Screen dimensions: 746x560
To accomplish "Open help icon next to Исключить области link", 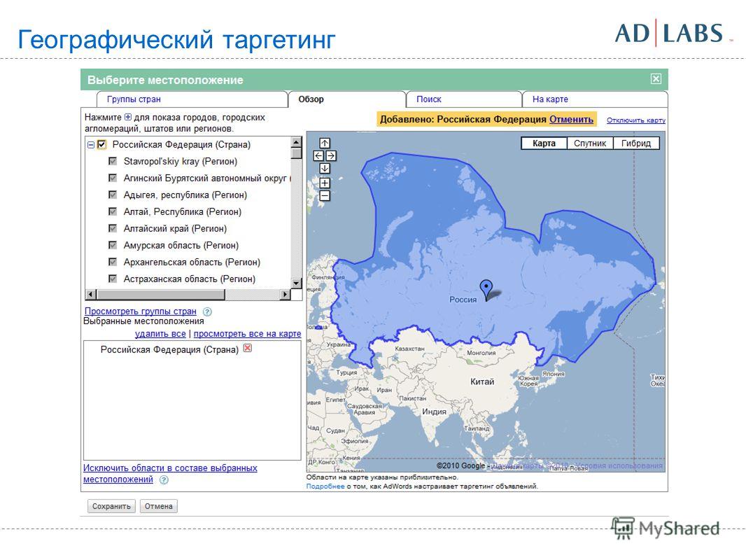I will coord(164,479).
